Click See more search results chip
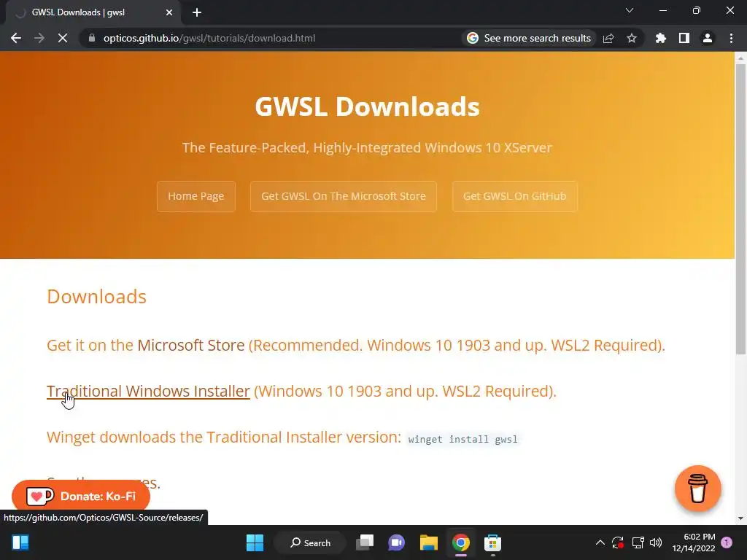Screen dimensions: 747x560 tap(529, 38)
